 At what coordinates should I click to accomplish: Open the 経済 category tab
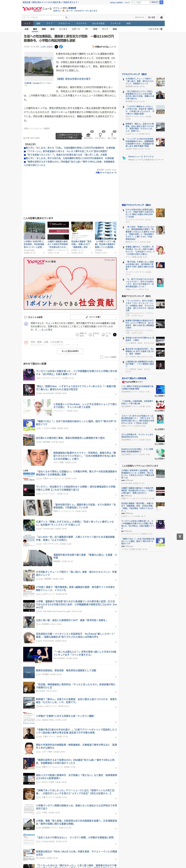52,29
